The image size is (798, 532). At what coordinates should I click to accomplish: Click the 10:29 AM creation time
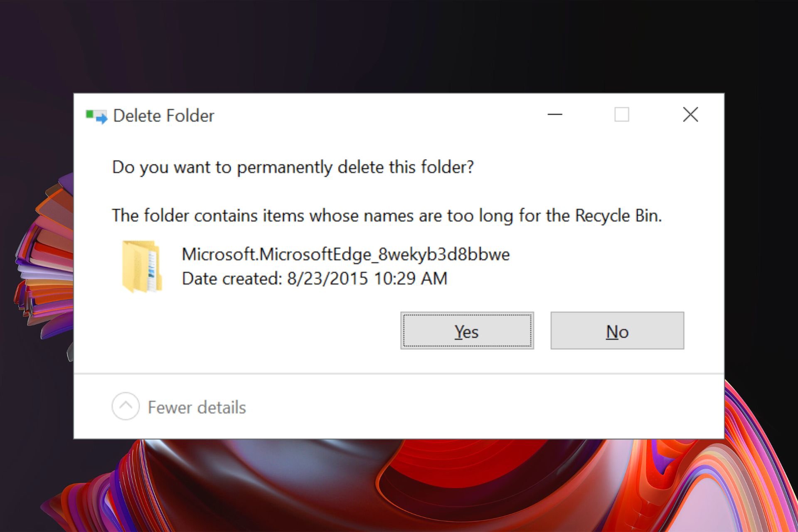coord(411,278)
